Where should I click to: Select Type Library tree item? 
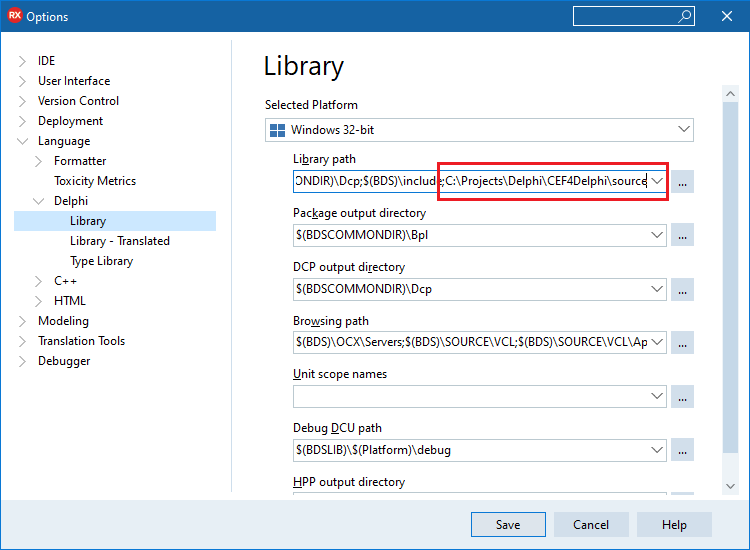101,261
